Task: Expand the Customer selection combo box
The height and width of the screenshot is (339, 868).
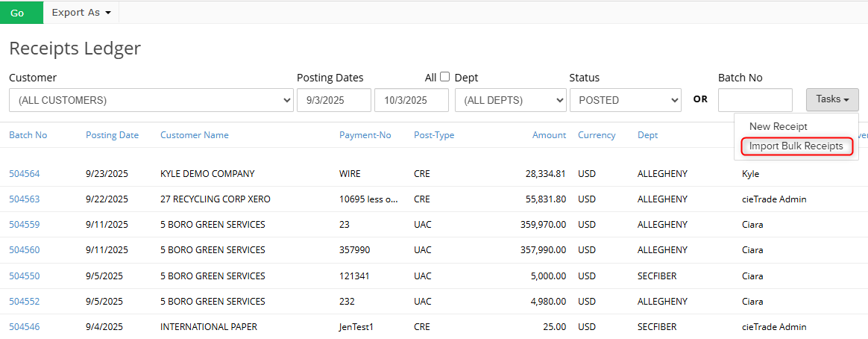Action: tap(151, 100)
